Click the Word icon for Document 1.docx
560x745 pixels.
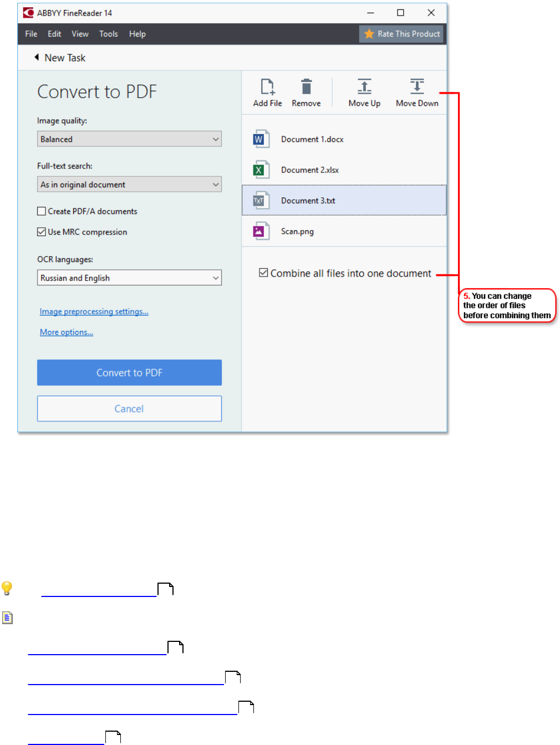[261, 139]
